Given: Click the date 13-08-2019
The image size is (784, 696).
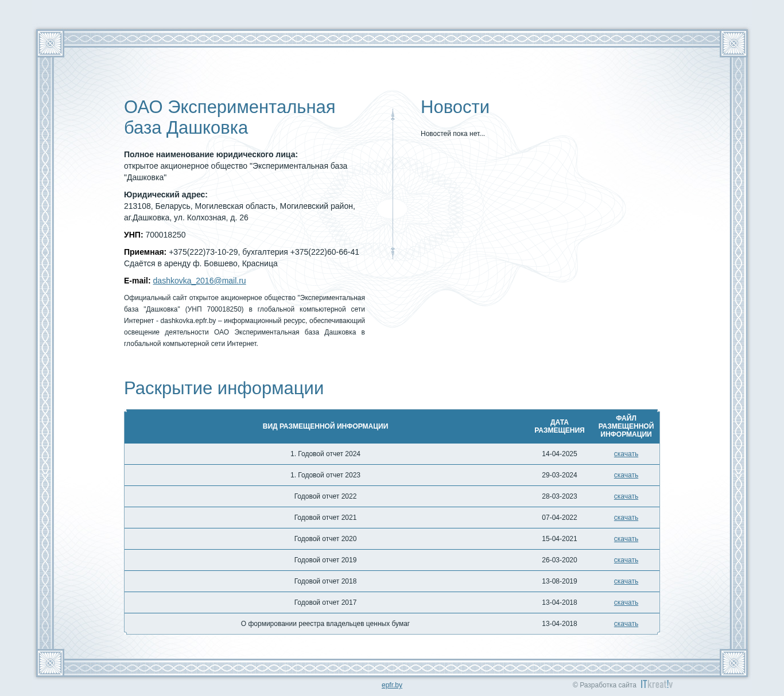Looking at the screenshot, I should pyautogui.click(x=560, y=581).
